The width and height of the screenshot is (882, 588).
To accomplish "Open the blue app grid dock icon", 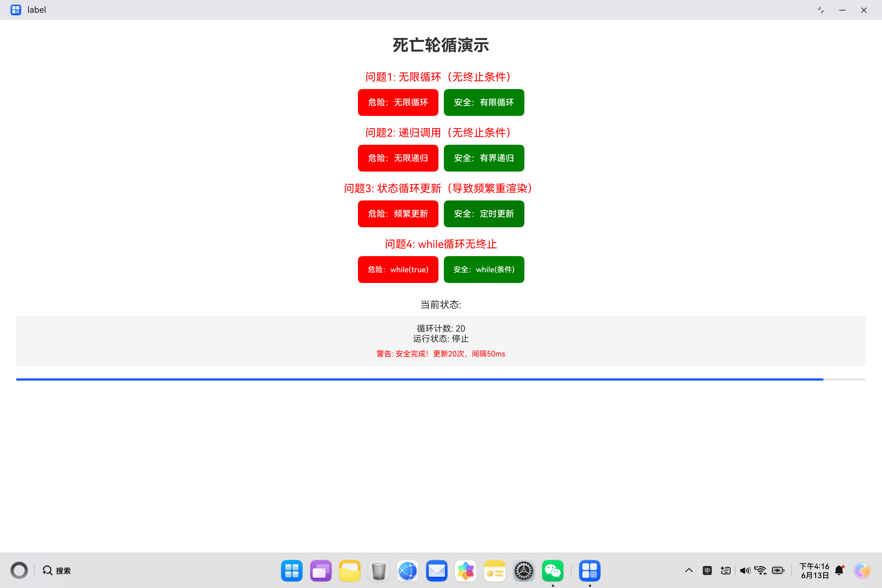I will coord(292,571).
